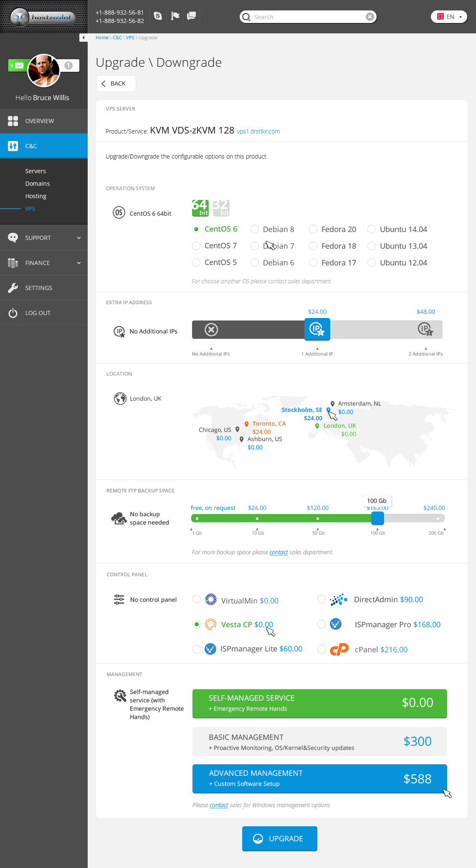
Task: Collapse sidebar with the arrow toggle
Action: click(84, 38)
